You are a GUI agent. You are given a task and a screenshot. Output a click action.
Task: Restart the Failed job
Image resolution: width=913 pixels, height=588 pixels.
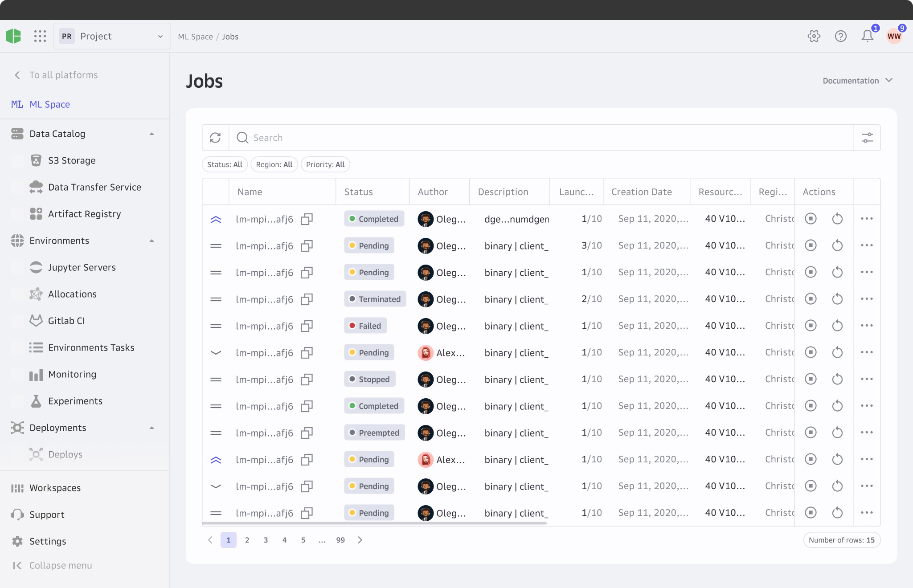tap(837, 326)
